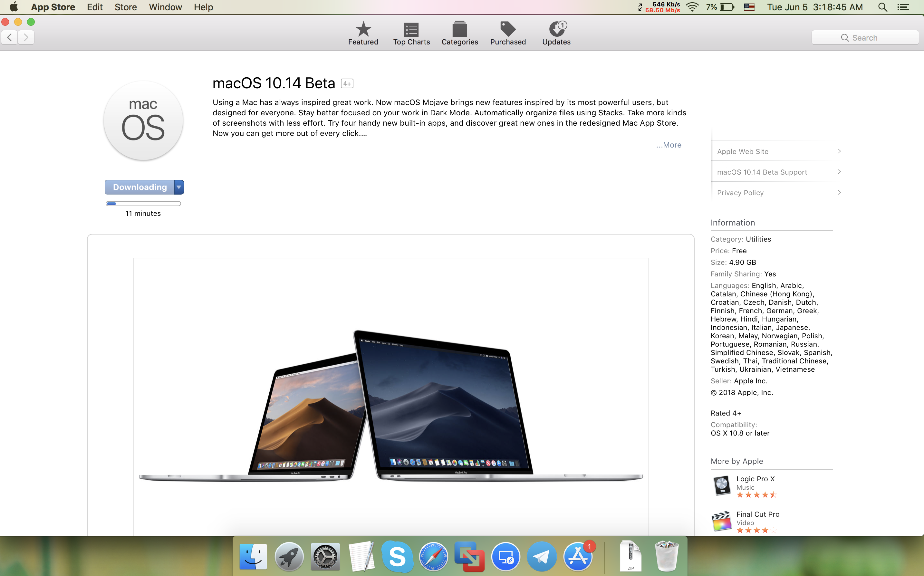Click the Logic Pro X app icon

(721, 486)
